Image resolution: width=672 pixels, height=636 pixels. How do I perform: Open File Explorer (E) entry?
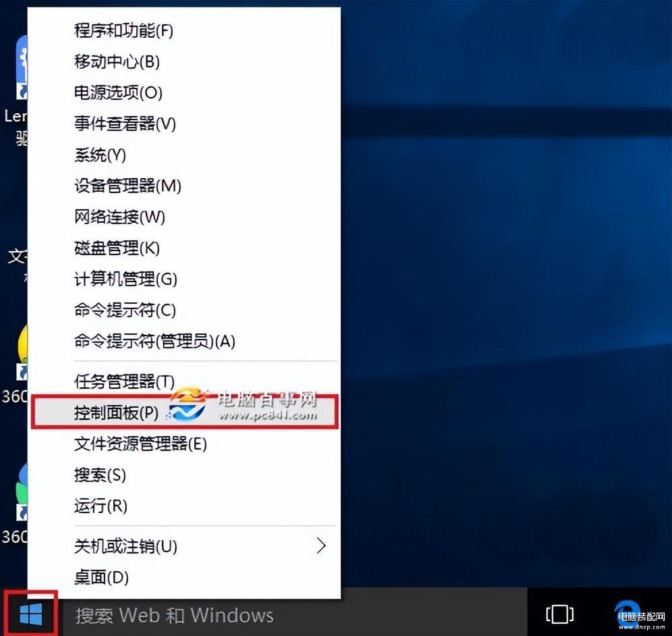pos(184,444)
